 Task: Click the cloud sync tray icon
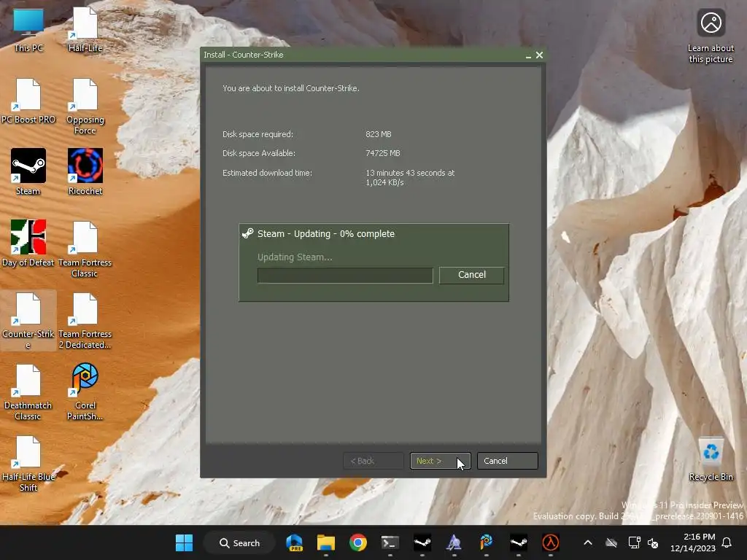coord(611,542)
